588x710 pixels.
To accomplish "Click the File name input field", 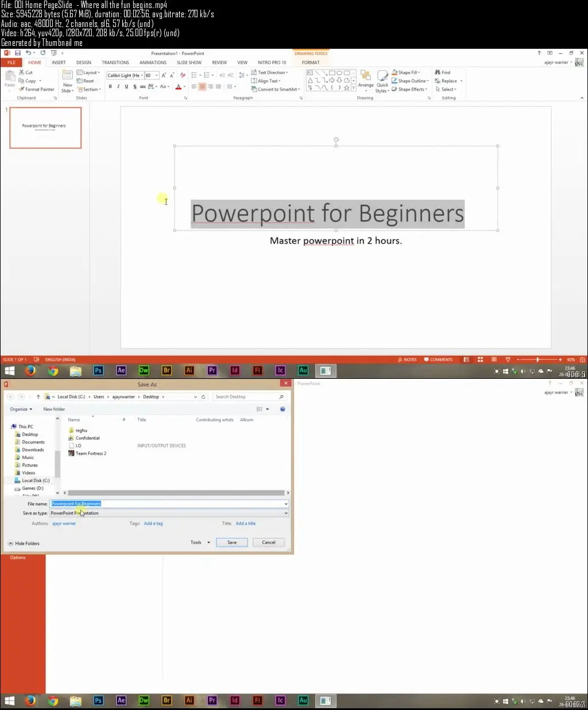I will pos(169,503).
